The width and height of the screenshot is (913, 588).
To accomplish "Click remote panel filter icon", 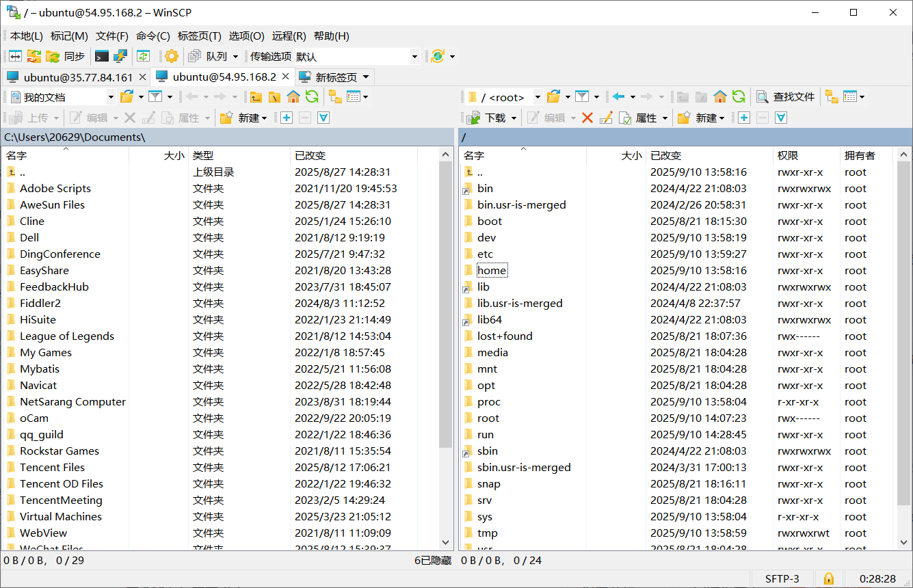I will pos(582,96).
